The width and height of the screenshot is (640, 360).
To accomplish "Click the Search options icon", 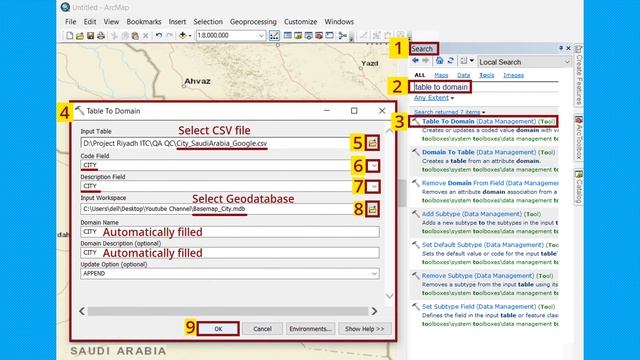I will 464,61.
